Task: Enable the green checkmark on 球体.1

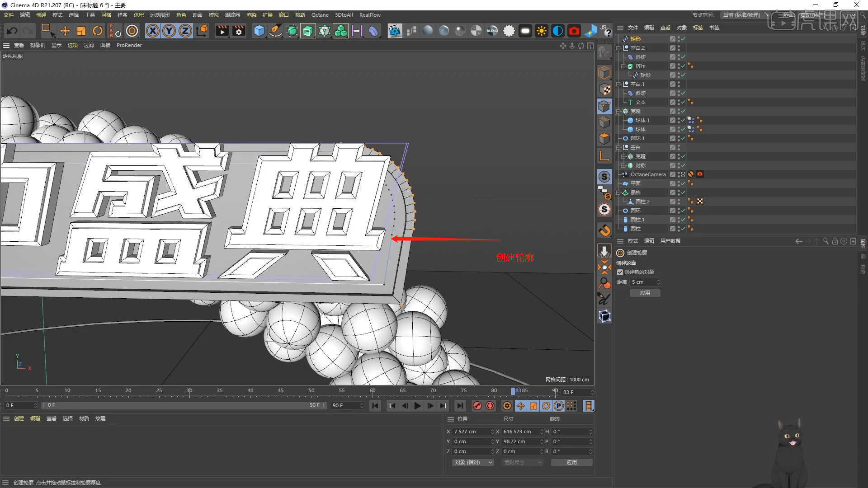Action: click(x=684, y=120)
